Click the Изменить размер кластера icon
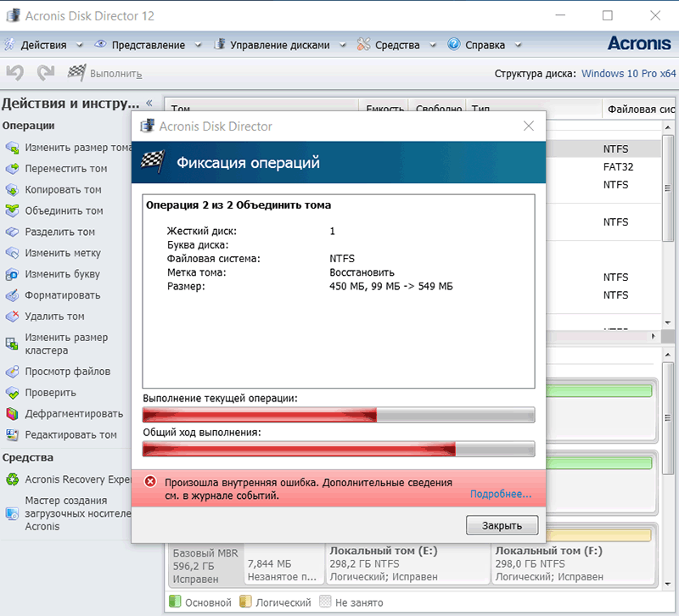Image resolution: width=679 pixels, height=616 pixels. [x=12, y=344]
